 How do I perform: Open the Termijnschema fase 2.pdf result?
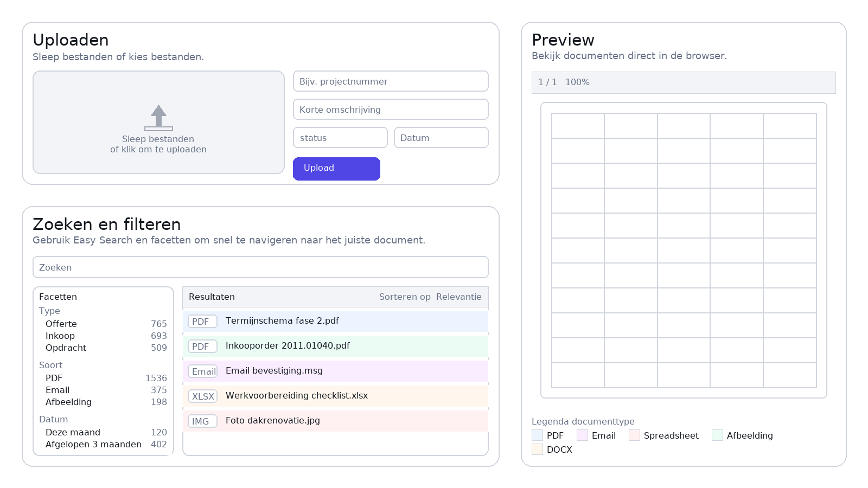coord(282,320)
